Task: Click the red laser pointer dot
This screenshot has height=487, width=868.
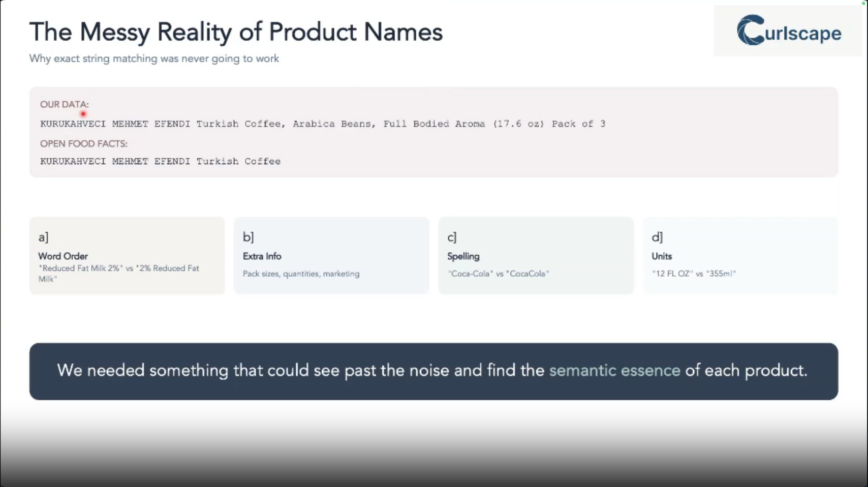Action: pos(83,114)
